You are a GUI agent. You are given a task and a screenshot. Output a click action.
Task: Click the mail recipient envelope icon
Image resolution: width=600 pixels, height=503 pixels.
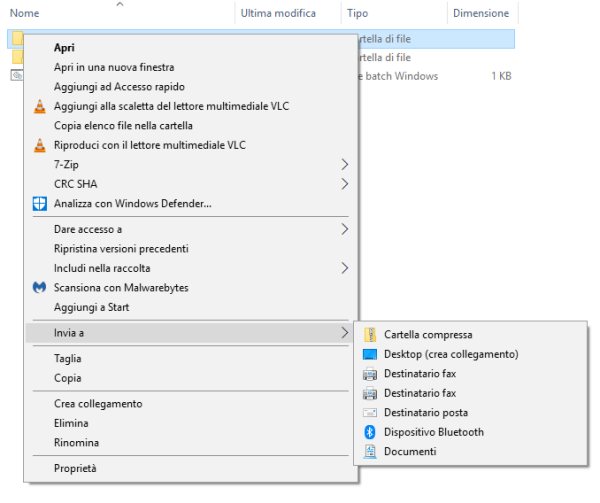370,413
